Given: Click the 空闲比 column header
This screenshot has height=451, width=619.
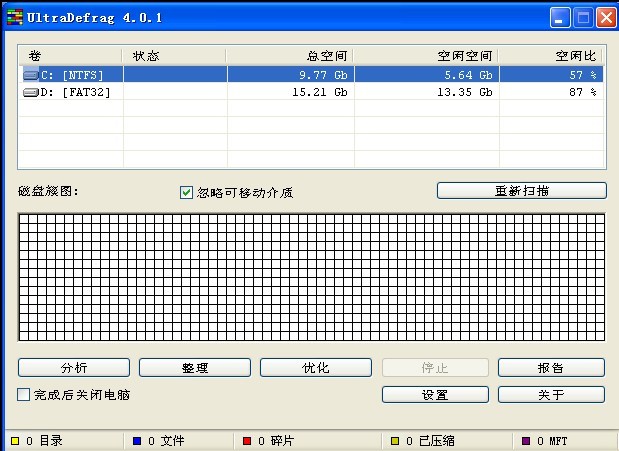Looking at the screenshot, I should tap(552, 56).
